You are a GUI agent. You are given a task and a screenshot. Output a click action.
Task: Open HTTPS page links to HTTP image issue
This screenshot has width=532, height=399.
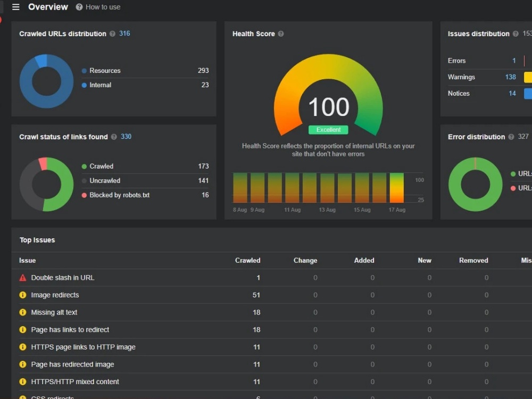tap(83, 347)
